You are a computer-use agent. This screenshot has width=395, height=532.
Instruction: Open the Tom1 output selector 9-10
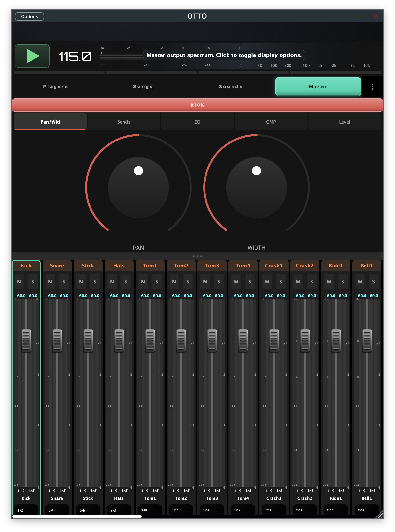pyautogui.click(x=150, y=510)
